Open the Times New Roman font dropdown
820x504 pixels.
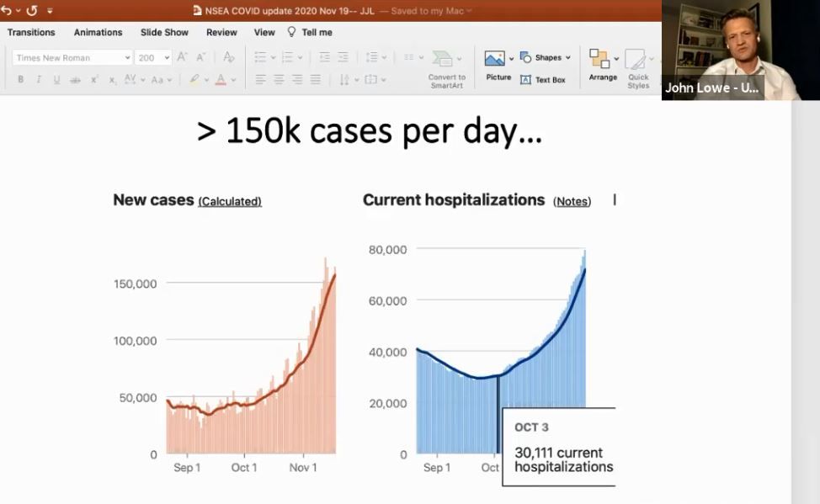click(x=127, y=58)
